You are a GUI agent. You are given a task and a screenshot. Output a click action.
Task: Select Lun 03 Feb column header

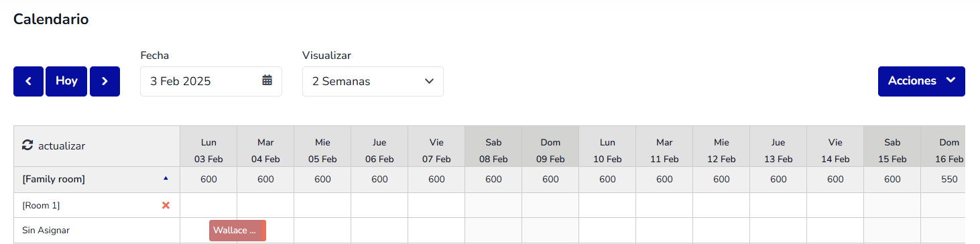[208, 151]
